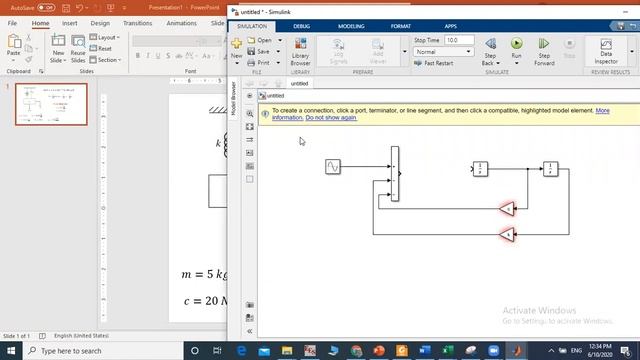This screenshot has height=360, width=640.
Task: Expand the Print dropdown arrow
Action: (x=278, y=63)
